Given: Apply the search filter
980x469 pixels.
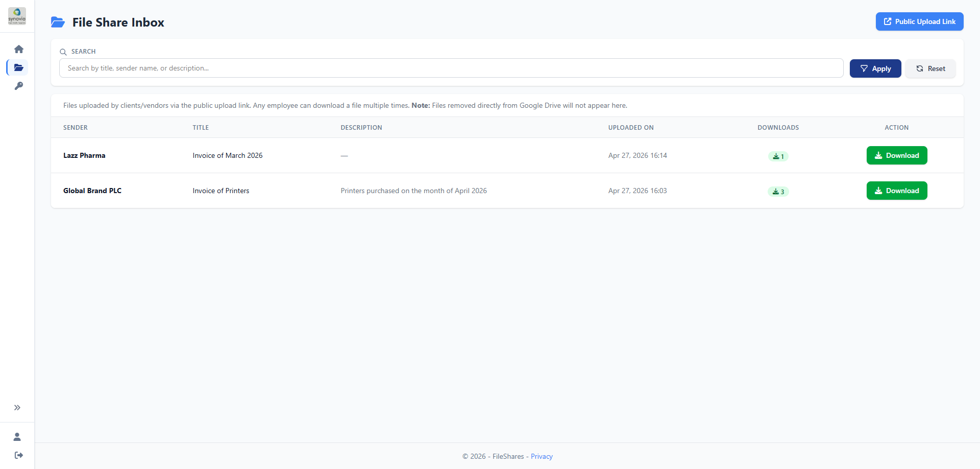Looking at the screenshot, I should pyautogui.click(x=875, y=68).
